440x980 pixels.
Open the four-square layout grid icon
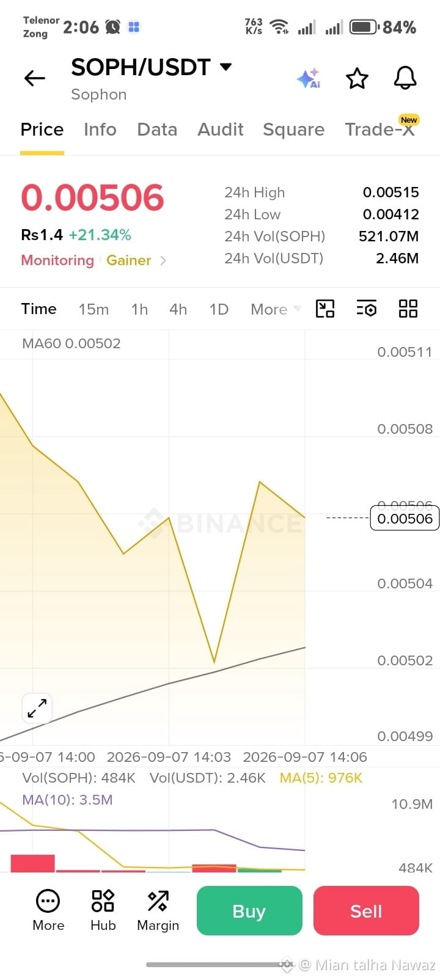coord(408,309)
